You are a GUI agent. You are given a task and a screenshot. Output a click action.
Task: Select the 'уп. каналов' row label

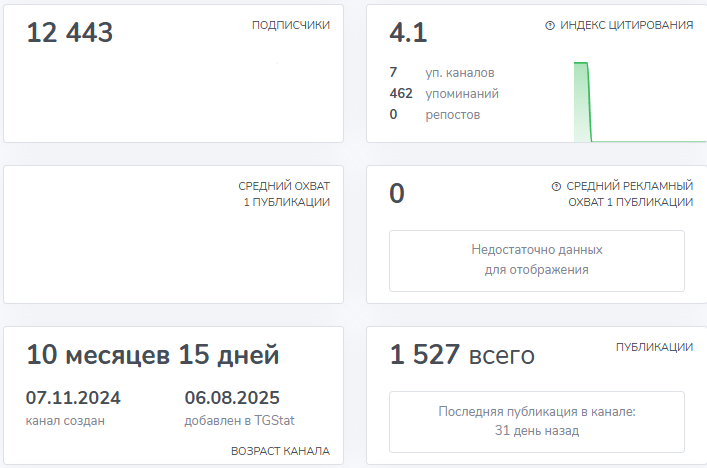[459, 73]
